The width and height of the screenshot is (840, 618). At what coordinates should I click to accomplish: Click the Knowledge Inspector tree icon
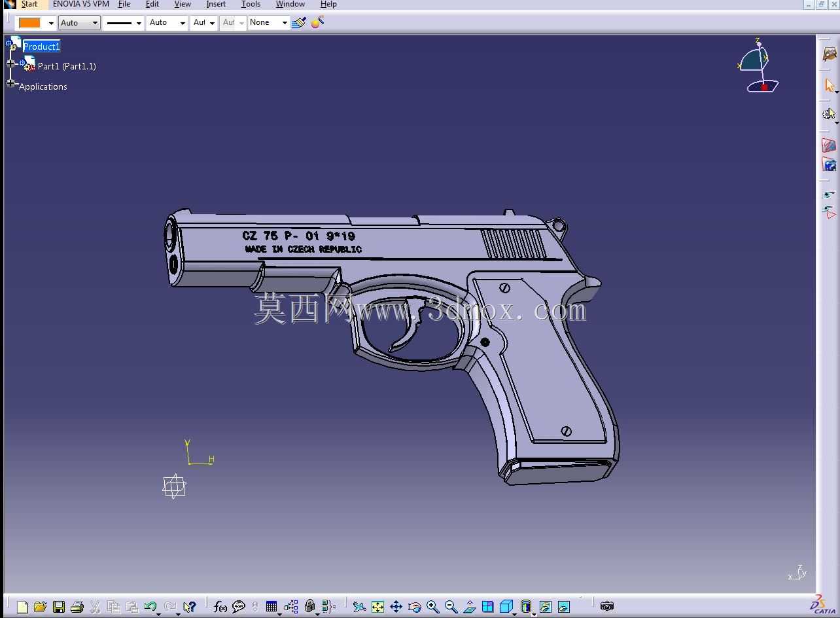291,607
